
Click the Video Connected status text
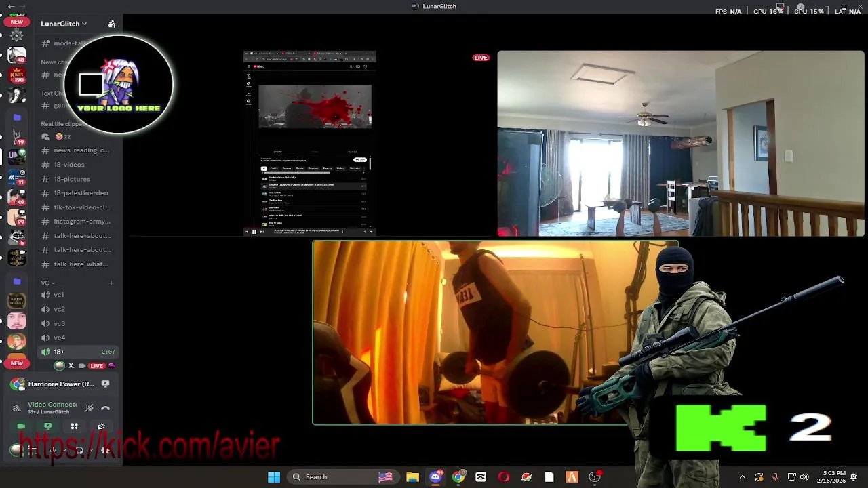pos(52,405)
